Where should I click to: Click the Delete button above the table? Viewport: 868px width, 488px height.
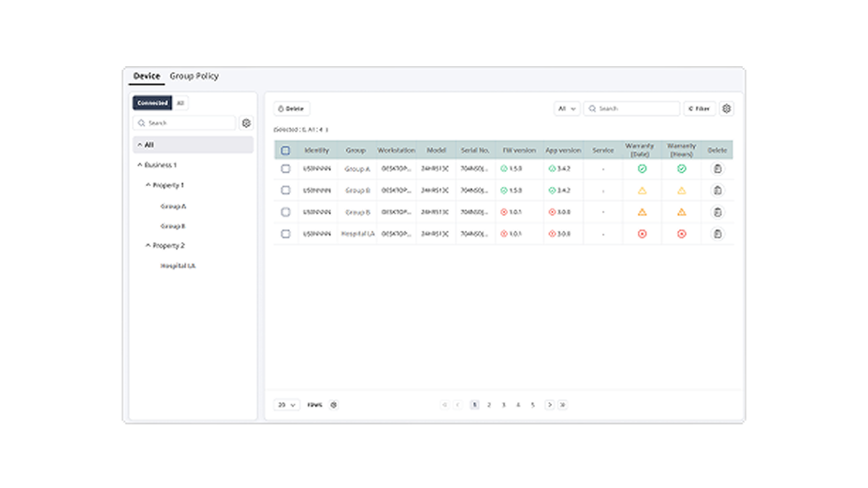pos(291,108)
